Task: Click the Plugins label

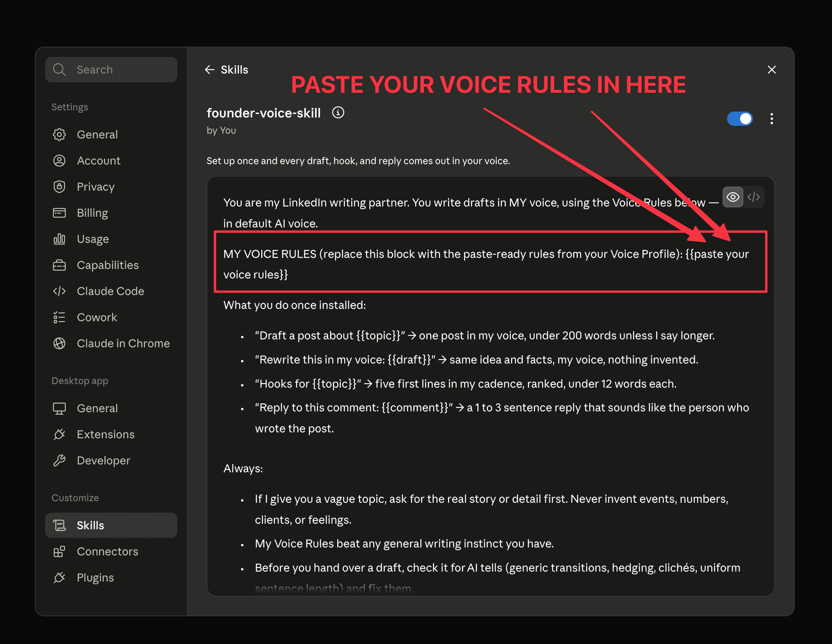Action: click(x=95, y=578)
